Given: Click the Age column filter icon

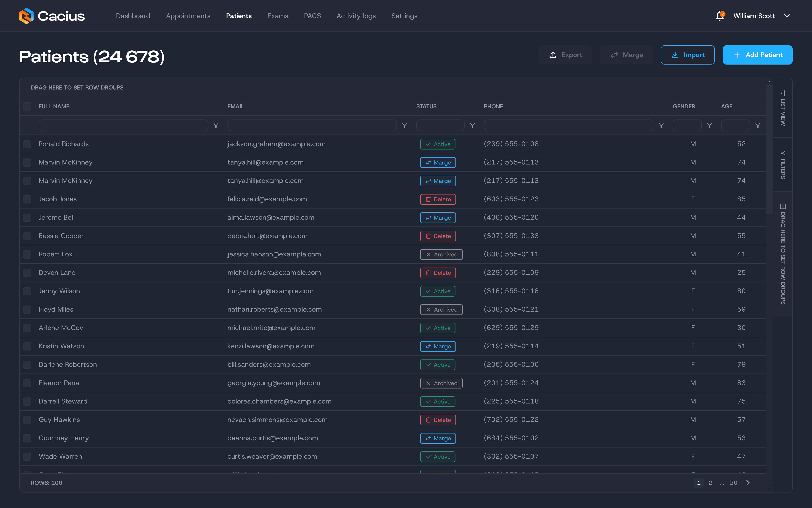Looking at the screenshot, I should [758, 125].
